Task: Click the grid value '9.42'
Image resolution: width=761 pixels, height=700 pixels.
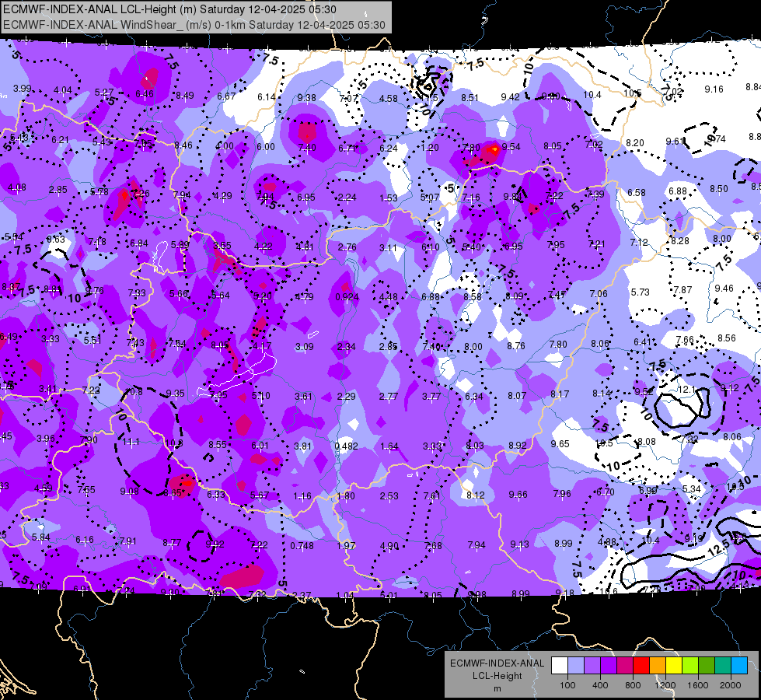Action: click(x=510, y=97)
